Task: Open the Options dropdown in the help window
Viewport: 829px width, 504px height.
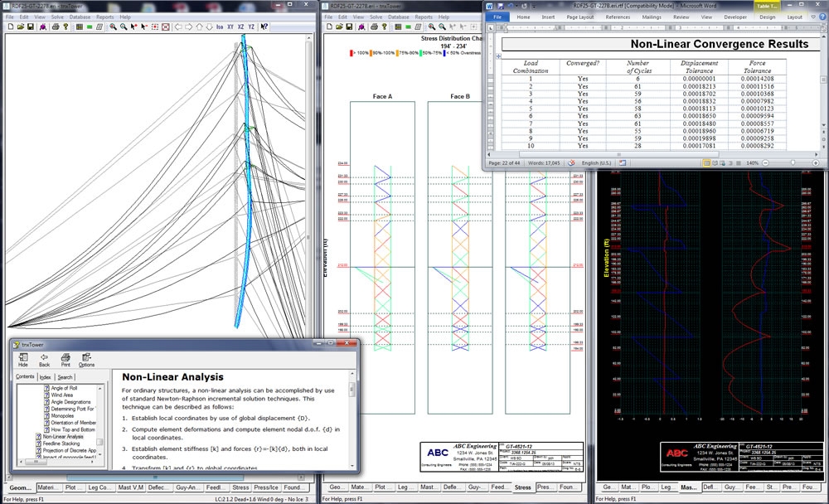Action: (x=85, y=360)
